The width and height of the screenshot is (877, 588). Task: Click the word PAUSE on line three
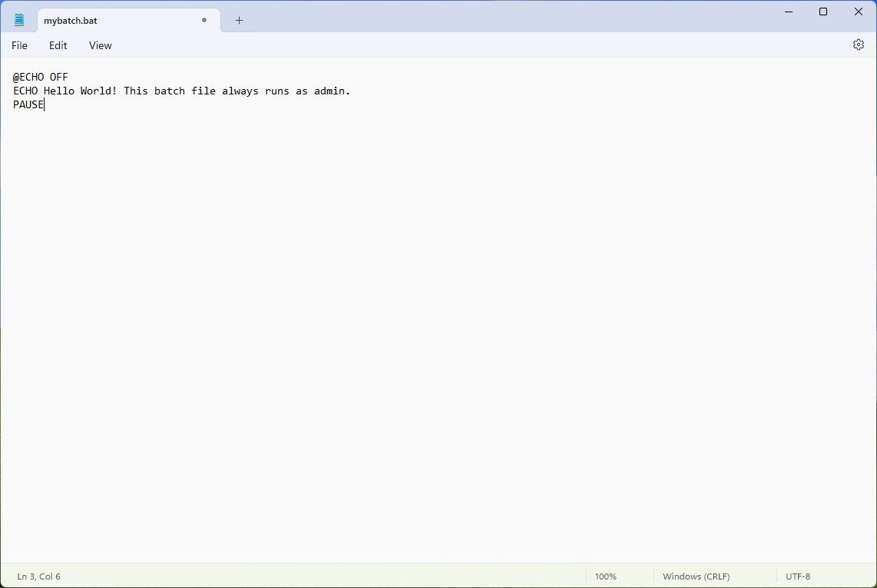point(28,104)
